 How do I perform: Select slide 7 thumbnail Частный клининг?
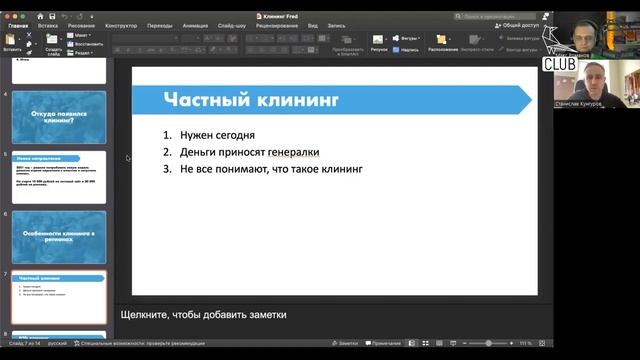[59, 297]
